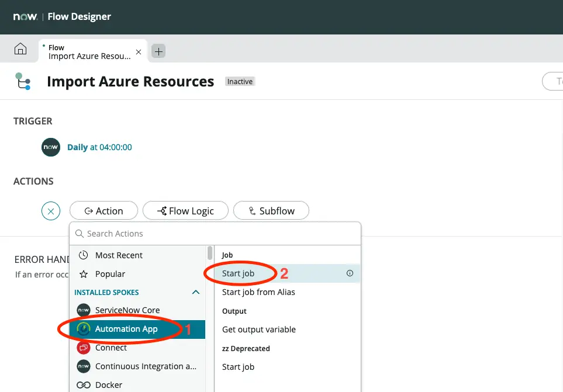Click the flow diagram icon beside title
The width and height of the screenshot is (563, 392).
click(x=23, y=81)
